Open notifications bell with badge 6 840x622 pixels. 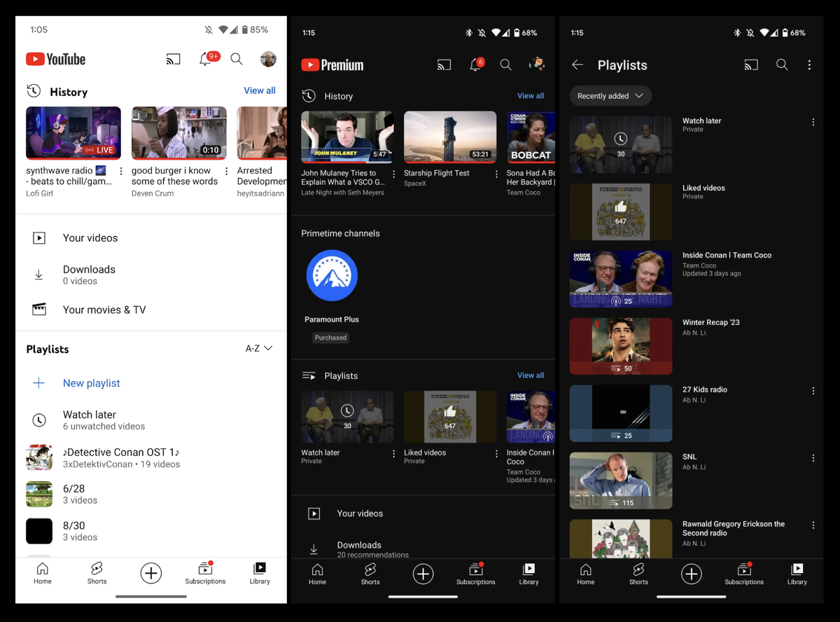(x=476, y=65)
